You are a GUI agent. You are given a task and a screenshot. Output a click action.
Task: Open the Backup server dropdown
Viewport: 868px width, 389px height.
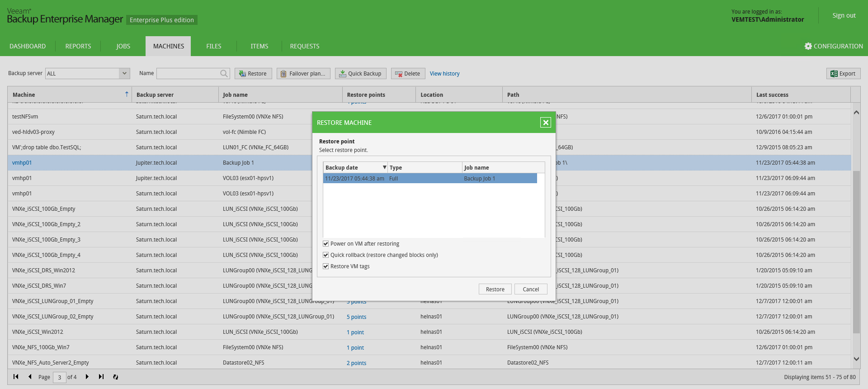[124, 73]
